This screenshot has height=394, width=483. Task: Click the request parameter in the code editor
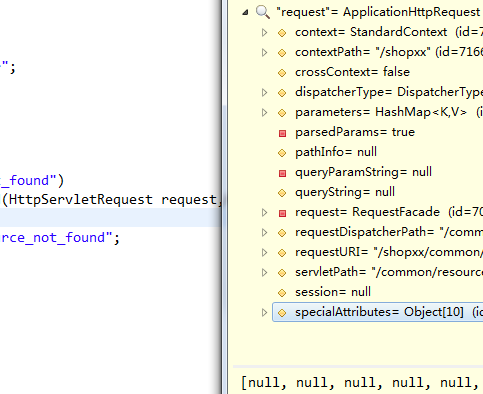[x=189, y=200]
